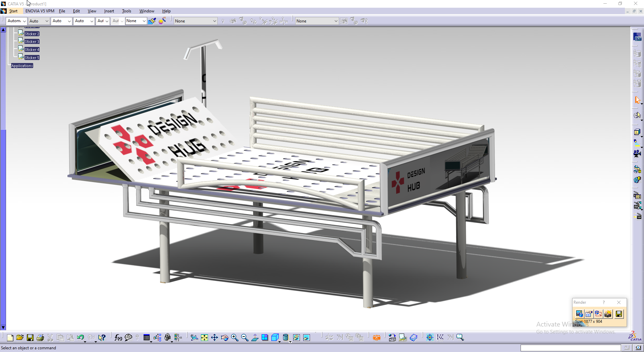644x352 pixels.
Task: Activate Fly Mode airplane icon
Action: pyautogui.click(x=194, y=338)
